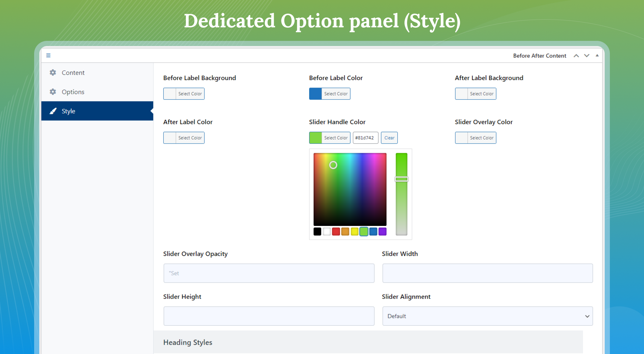Image resolution: width=644 pixels, height=354 pixels.
Task: Select color for Slider Overlay Color
Action: (x=476, y=138)
